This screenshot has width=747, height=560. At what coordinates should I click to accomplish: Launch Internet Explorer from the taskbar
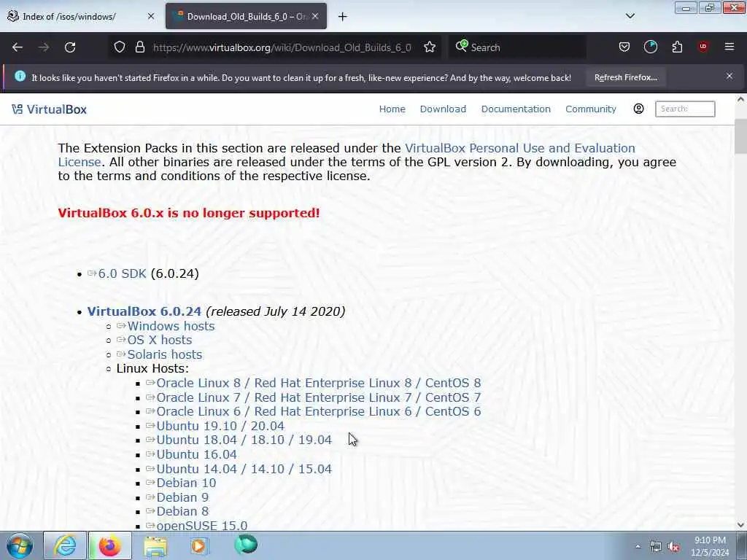pyautogui.click(x=65, y=545)
